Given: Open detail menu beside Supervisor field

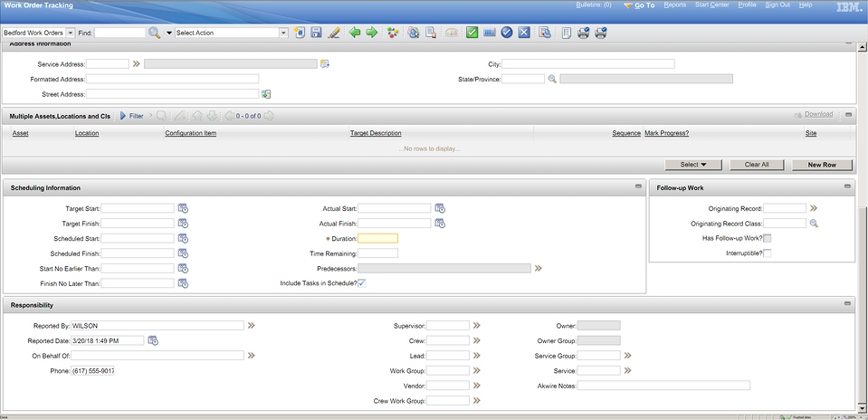Looking at the screenshot, I should click(477, 325).
